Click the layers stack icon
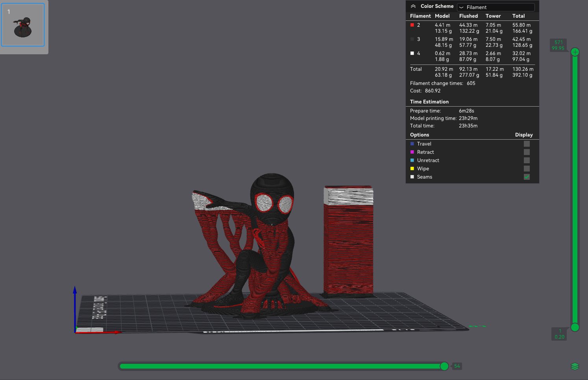This screenshot has width=588, height=380. coord(575,367)
